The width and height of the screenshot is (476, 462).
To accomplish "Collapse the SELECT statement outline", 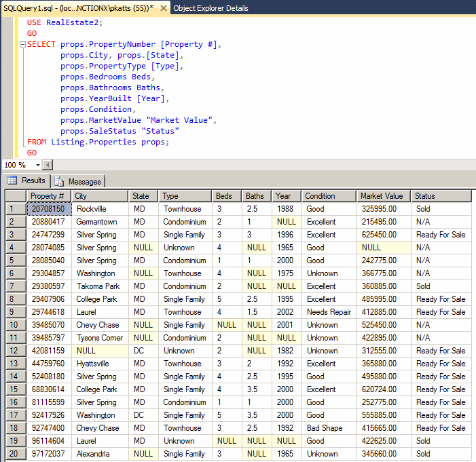I will [x=22, y=45].
